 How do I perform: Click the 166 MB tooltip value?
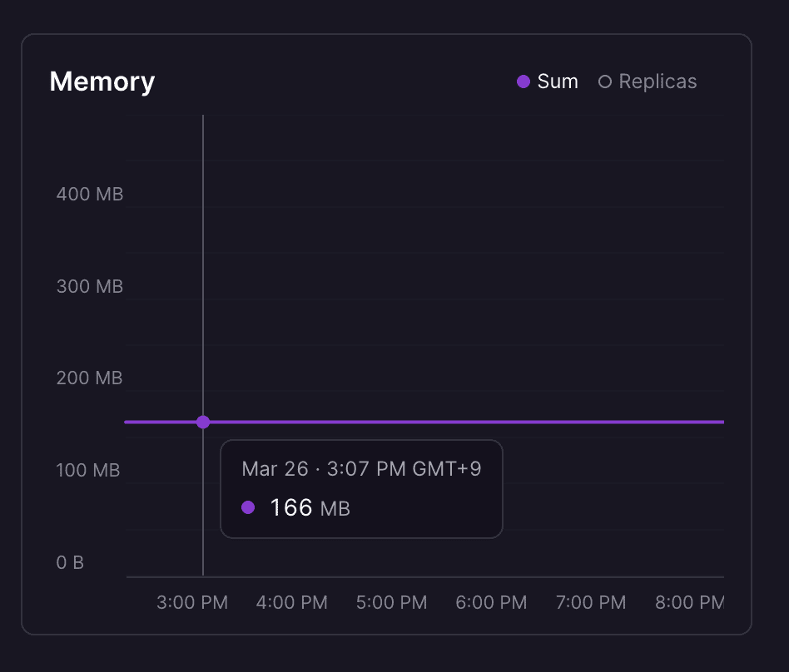(310, 507)
